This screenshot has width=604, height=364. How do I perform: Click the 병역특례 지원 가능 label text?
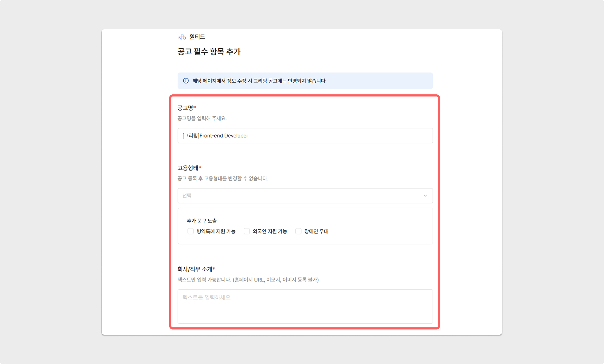tap(216, 231)
